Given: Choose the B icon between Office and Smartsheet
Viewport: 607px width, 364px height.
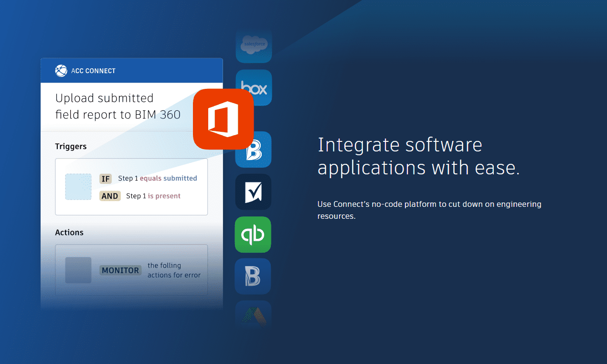Looking at the screenshot, I should [254, 150].
